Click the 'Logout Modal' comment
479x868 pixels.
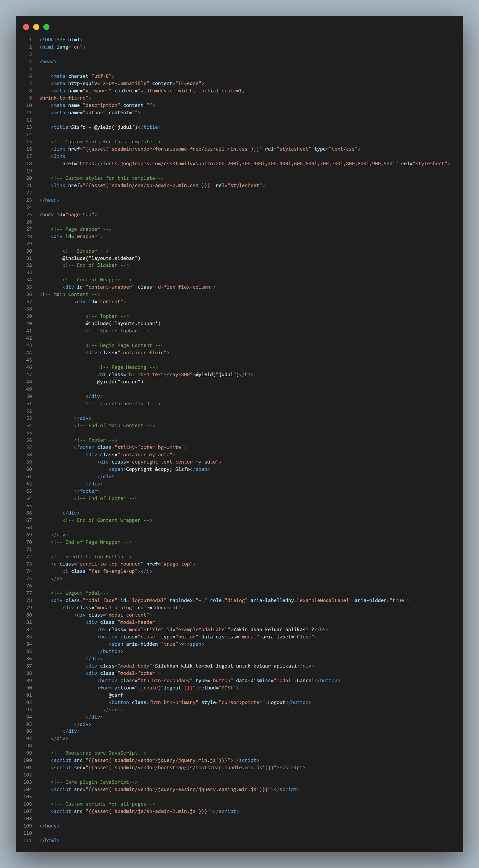pyautogui.click(x=80, y=593)
